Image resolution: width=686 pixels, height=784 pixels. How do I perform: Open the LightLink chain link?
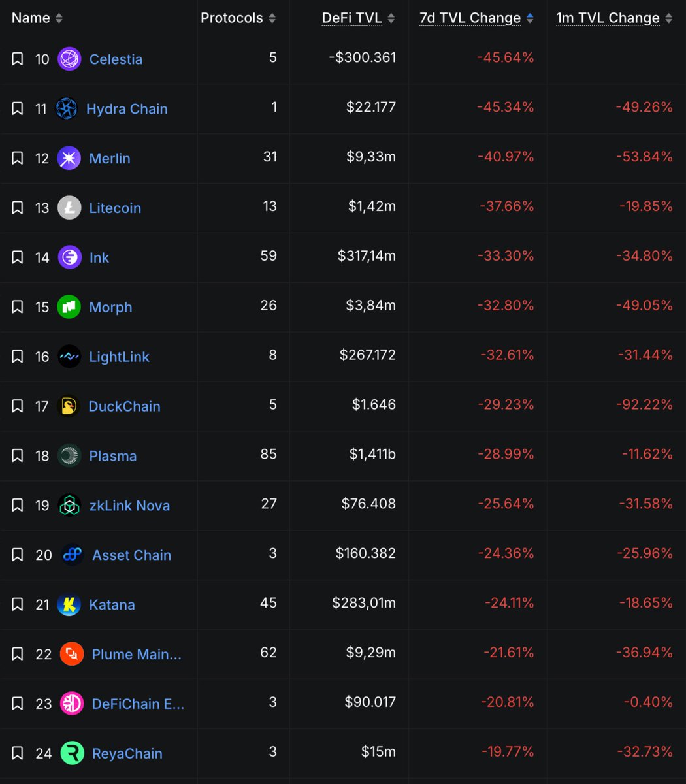pyautogui.click(x=119, y=357)
